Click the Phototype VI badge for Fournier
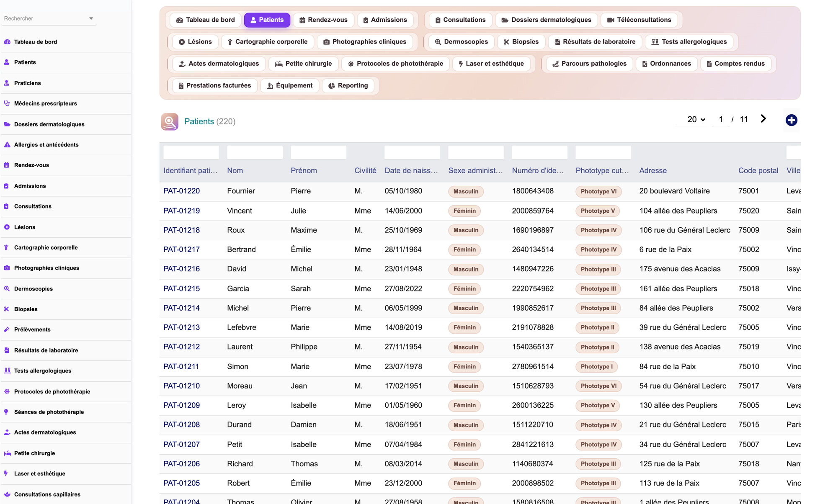This screenshot has height=504, width=815. (x=598, y=192)
